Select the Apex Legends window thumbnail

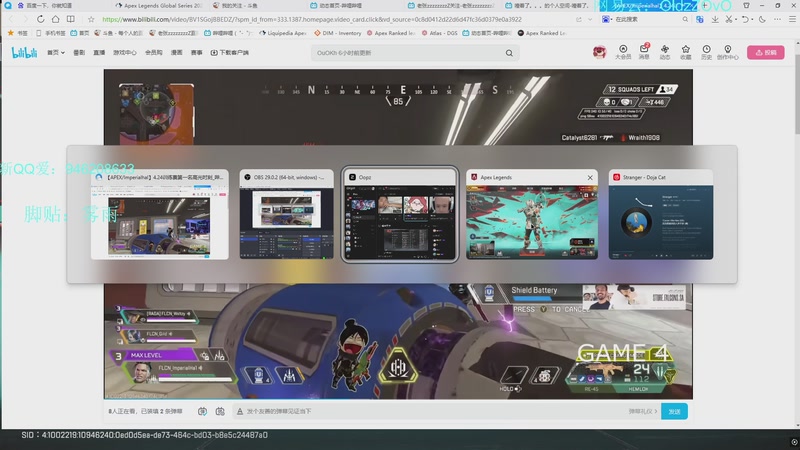(x=532, y=214)
